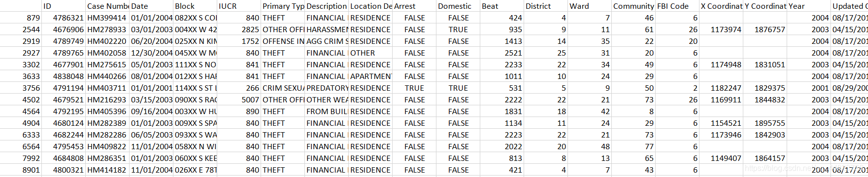Select row index 8901 cell
This screenshot has height=177, width=868.
[21, 170]
